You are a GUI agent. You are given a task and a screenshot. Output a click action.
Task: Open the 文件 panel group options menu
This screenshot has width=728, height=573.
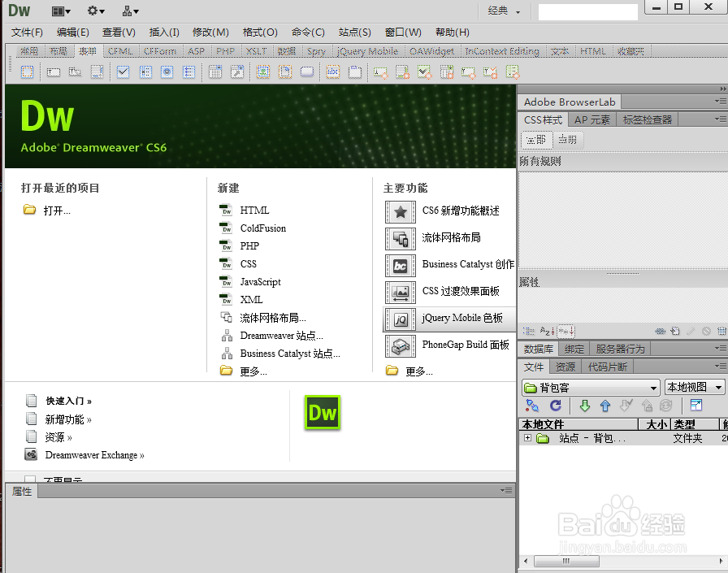pyautogui.click(x=721, y=366)
